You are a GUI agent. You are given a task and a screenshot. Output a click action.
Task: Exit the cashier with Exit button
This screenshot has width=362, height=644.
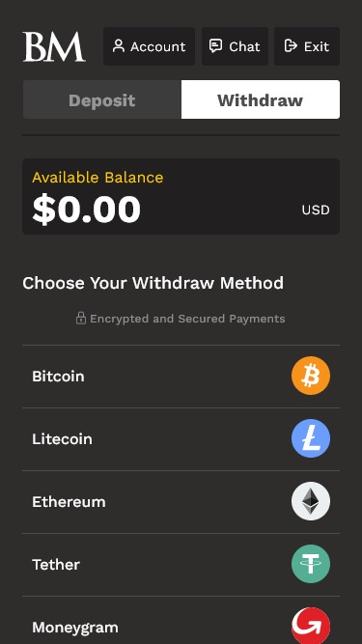307,46
